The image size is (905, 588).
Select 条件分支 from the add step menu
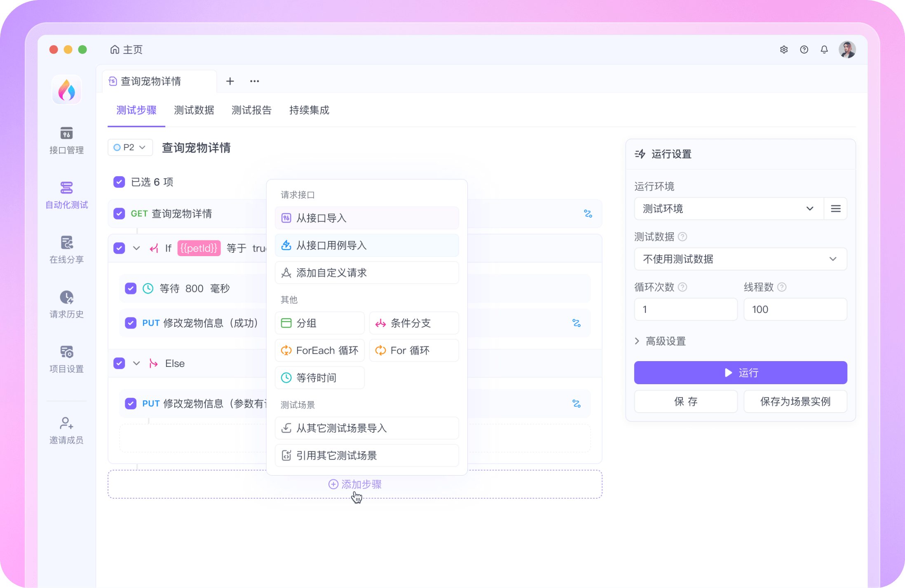pos(413,323)
